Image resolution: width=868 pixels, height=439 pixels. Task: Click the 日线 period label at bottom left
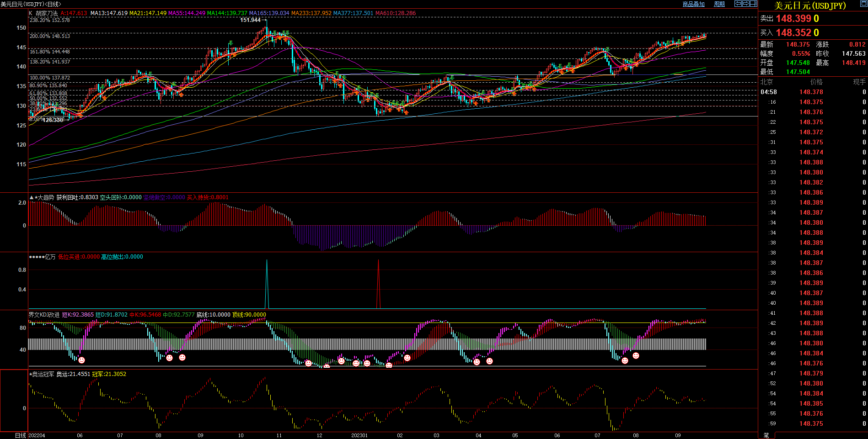click(20, 435)
